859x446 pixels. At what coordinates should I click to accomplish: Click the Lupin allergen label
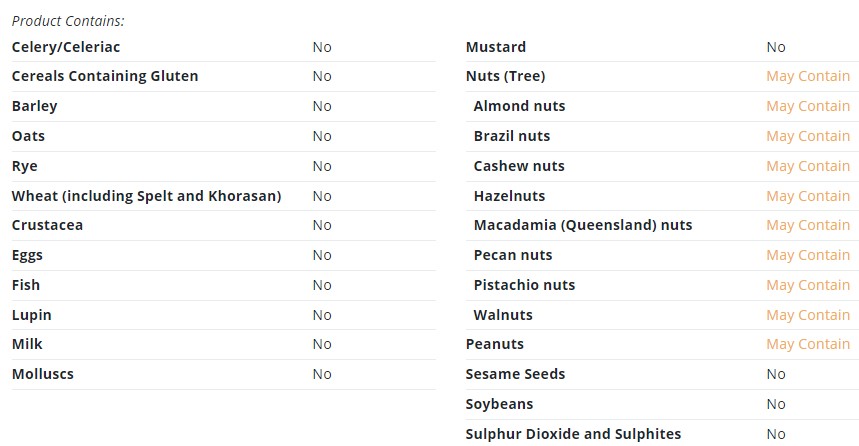[x=32, y=316]
